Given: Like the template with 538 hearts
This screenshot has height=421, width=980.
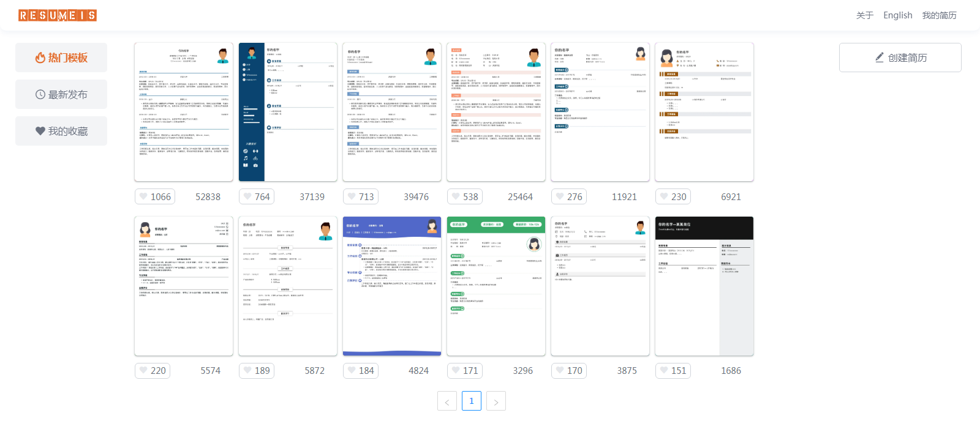Looking at the screenshot, I should pos(465,196).
